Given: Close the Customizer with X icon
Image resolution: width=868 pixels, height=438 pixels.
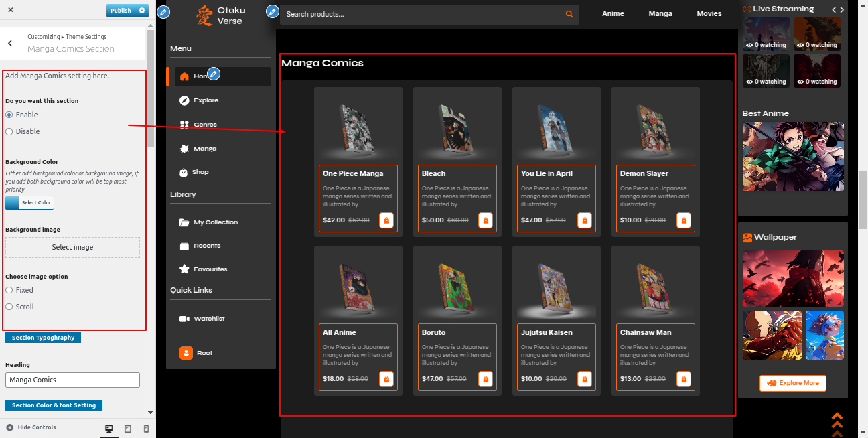Looking at the screenshot, I should click(11, 11).
